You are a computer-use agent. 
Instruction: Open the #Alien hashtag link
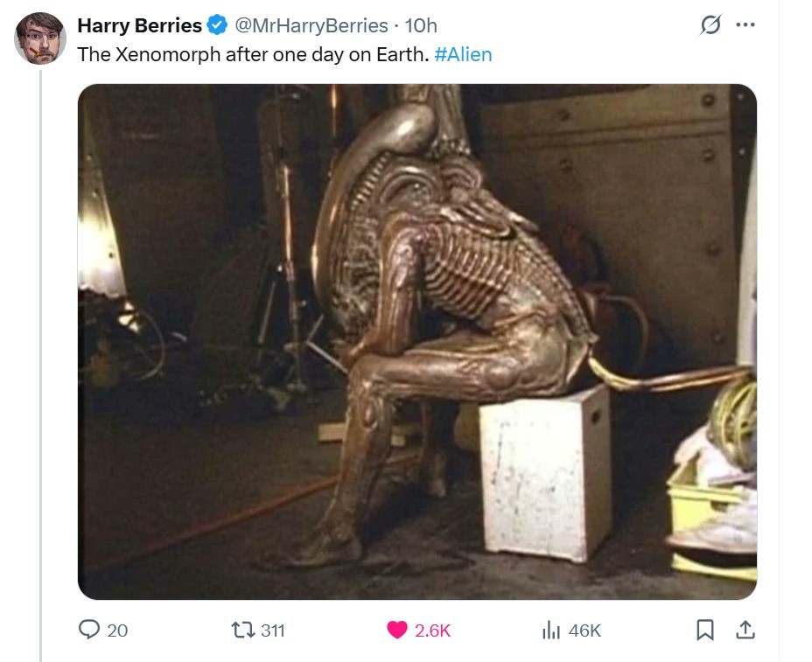pos(463,54)
